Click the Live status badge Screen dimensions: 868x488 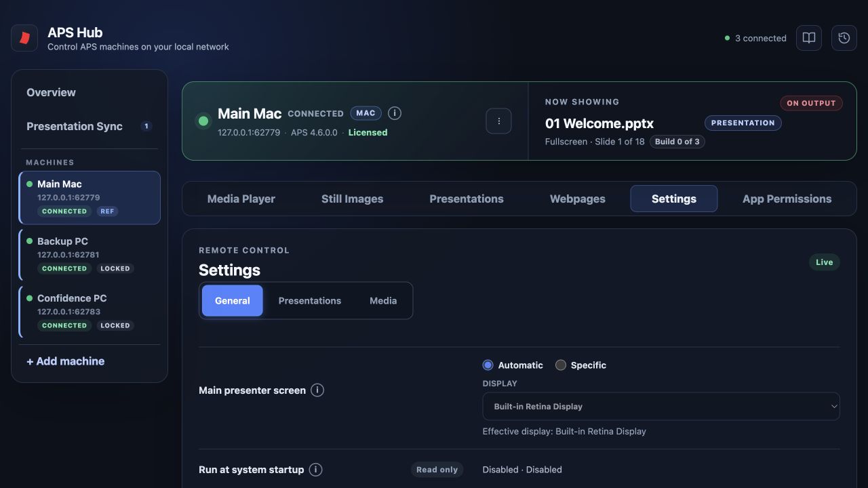pyautogui.click(x=824, y=262)
